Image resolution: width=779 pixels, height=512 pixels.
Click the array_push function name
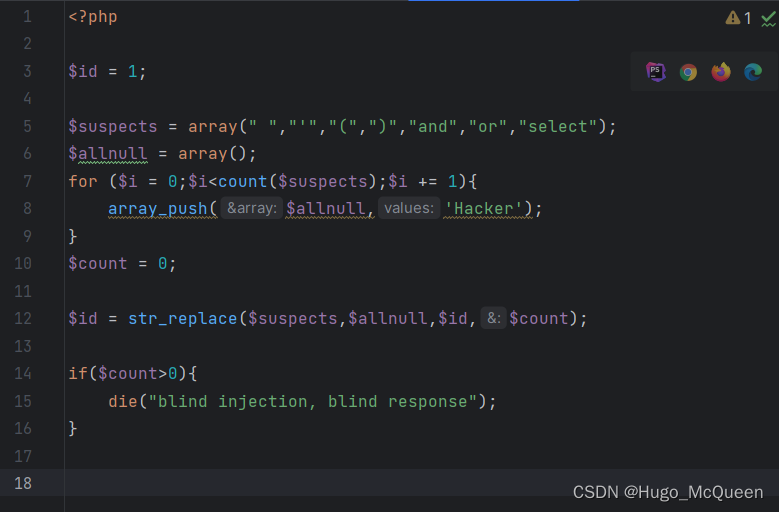(158, 209)
